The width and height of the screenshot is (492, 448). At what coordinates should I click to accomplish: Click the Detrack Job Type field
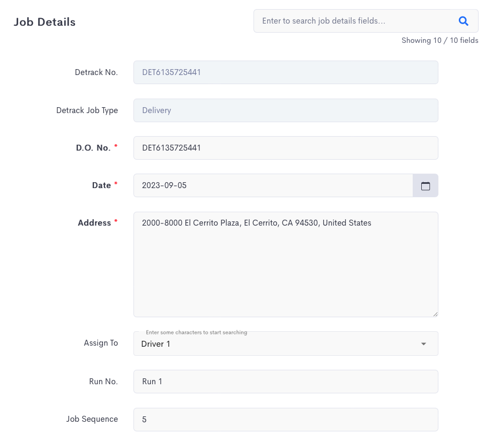point(286,110)
